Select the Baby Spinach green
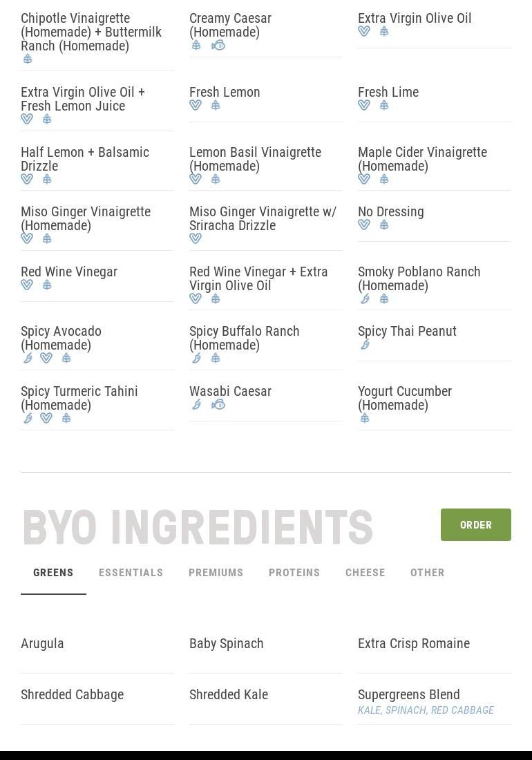532x760 pixels. point(226,644)
